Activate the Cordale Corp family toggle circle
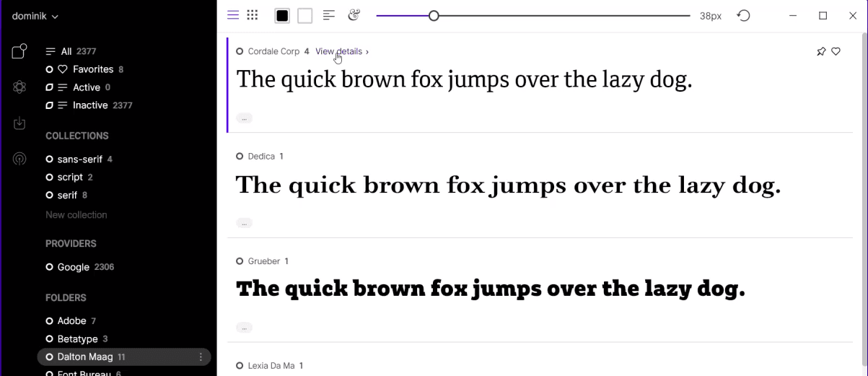This screenshot has height=376, width=868. click(x=240, y=51)
